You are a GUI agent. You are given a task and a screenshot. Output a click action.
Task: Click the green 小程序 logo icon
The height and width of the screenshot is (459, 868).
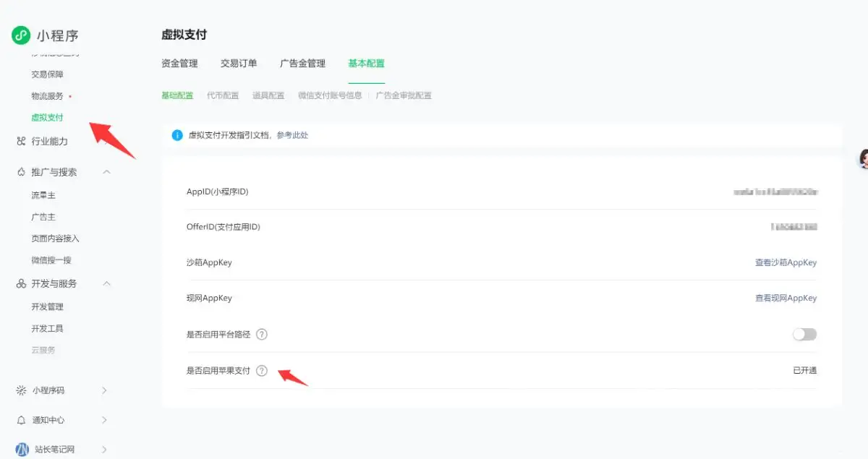[x=20, y=35]
